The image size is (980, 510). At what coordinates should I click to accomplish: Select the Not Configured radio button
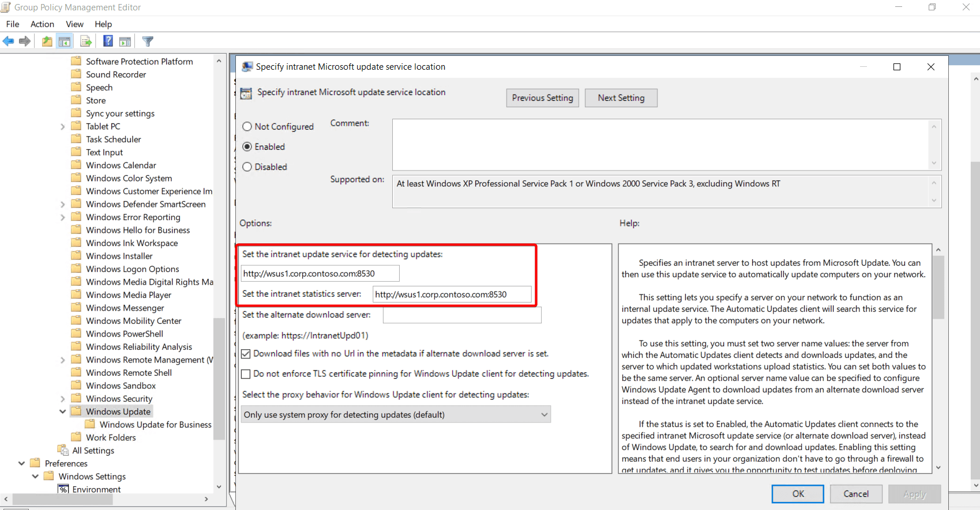pyautogui.click(x=247, y=127)
